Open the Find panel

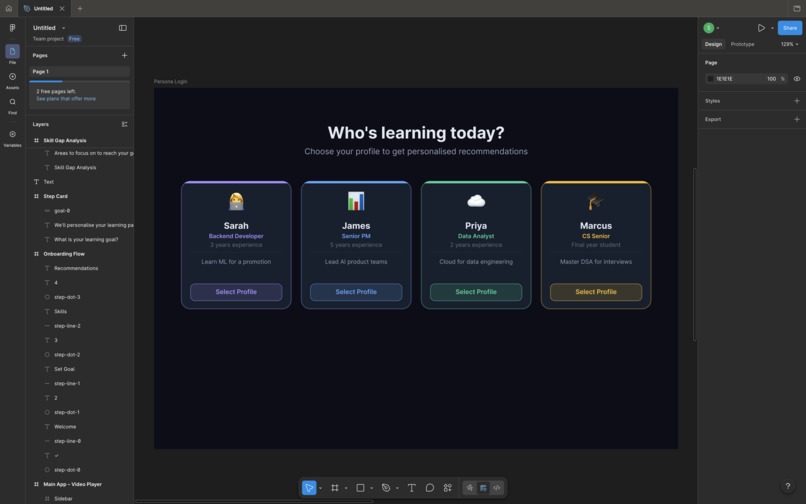[x=12, y=105]
